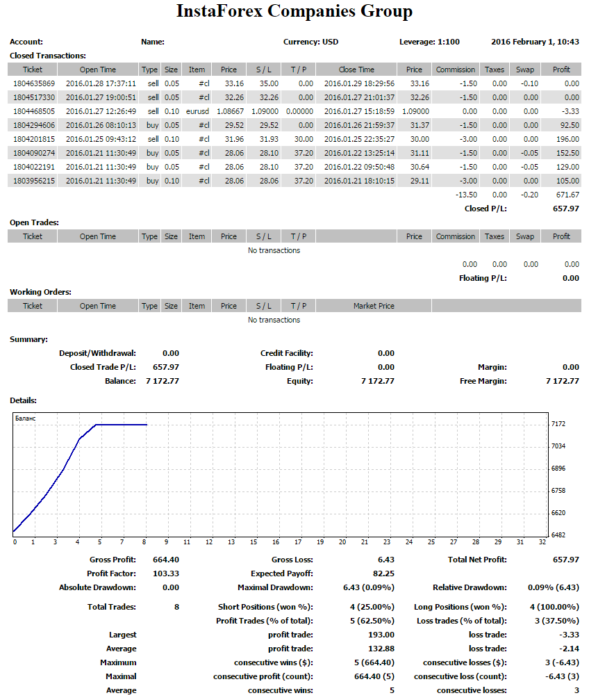Click the average loss trade value -2.14
Viewport: 589px width, 700px height.
(568, 649)
